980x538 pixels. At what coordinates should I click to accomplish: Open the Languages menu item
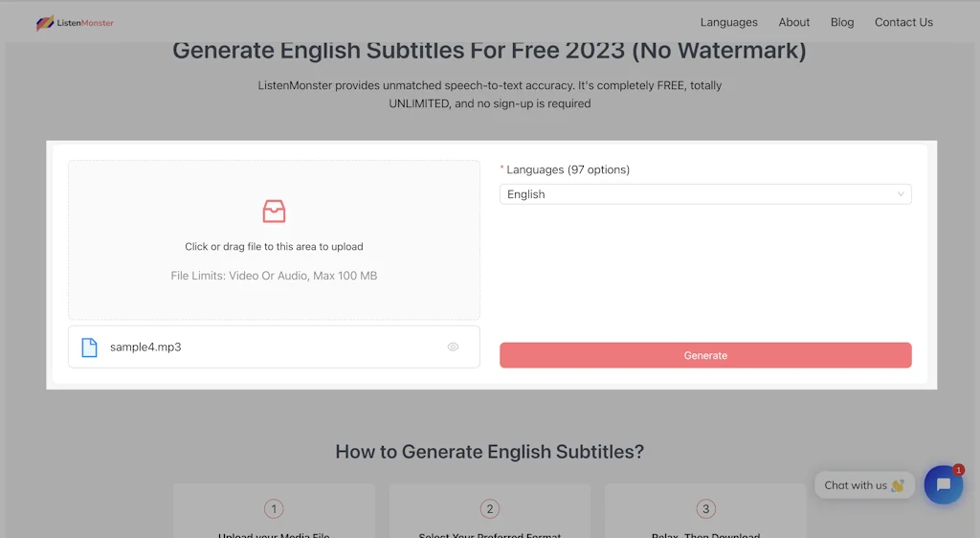(728, 22)
